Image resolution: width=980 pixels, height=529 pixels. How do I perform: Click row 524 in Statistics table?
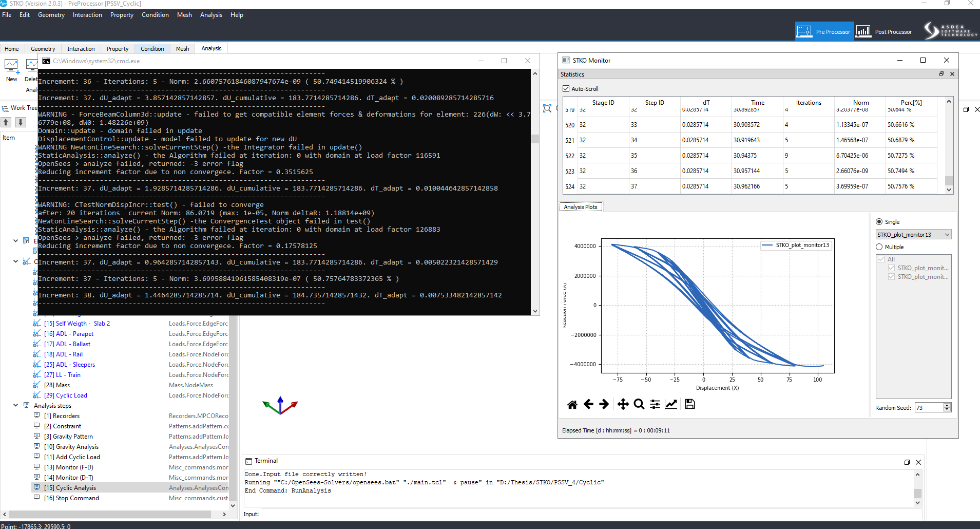pyautogui.click(x=750, y=186)
